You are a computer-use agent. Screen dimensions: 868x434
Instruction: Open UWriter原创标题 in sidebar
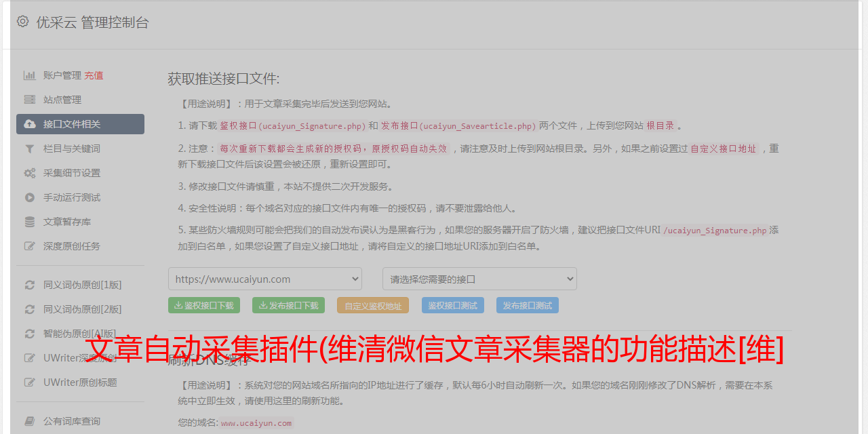(80, 382)
